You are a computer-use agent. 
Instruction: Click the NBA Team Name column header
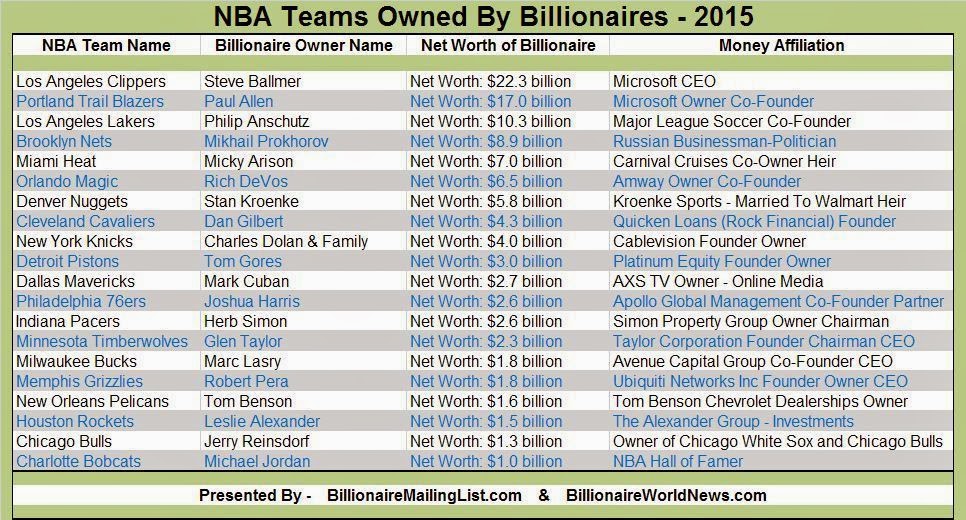point(106,45)
